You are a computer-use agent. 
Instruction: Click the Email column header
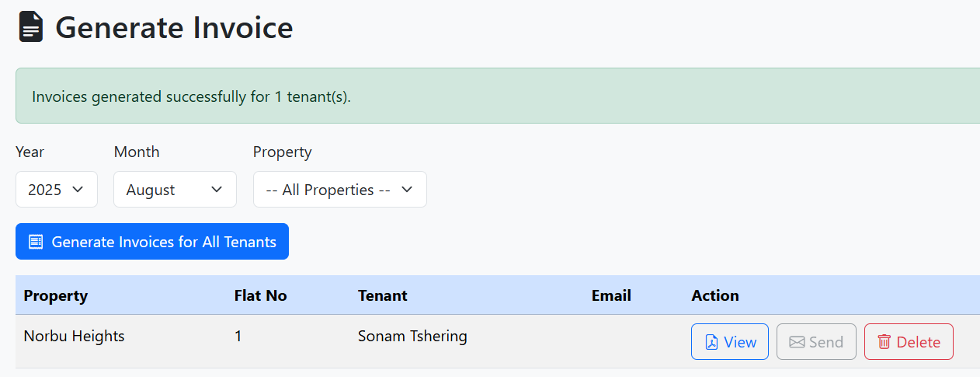(x=611, y=295)
